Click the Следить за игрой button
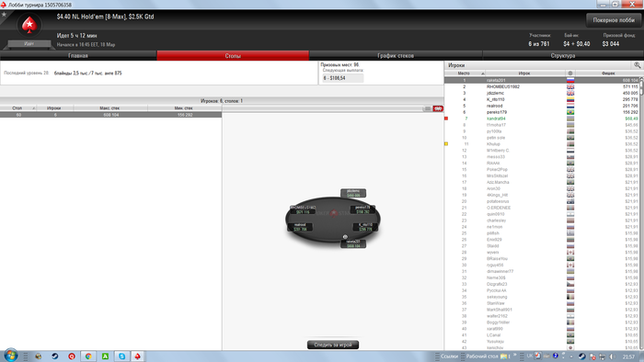The width and height of the screenshot is (644, 362). [x=333, y=345]
